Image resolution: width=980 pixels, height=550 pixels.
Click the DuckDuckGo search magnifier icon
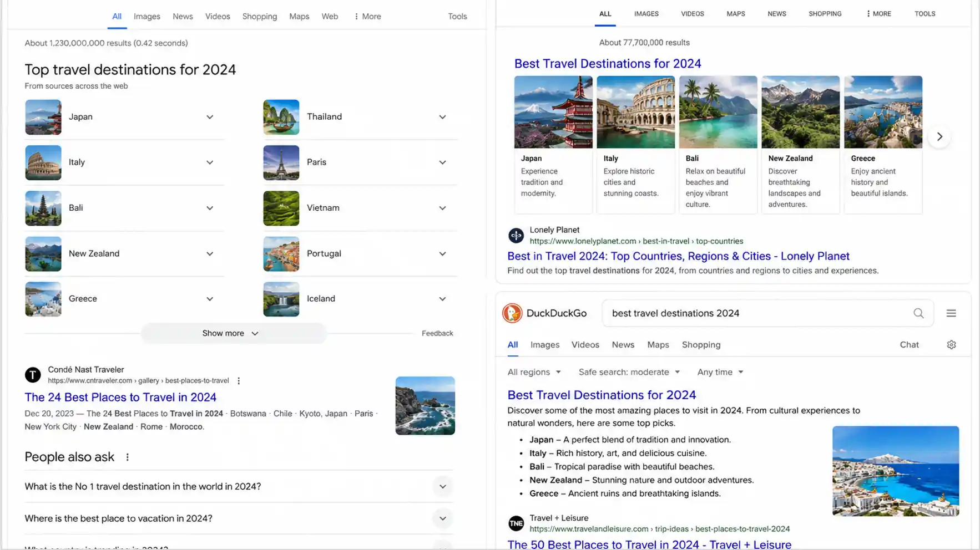918,313
